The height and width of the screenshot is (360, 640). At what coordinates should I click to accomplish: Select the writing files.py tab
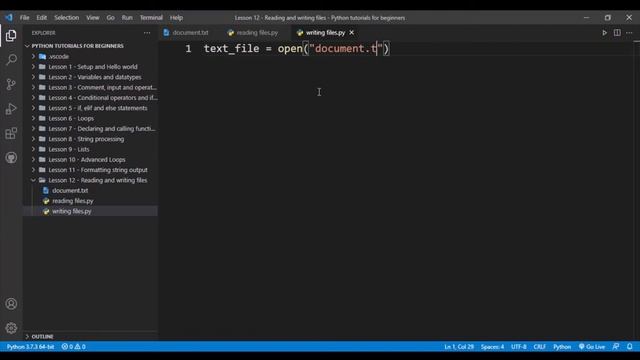pyautogui.click(x=325, y=32)
